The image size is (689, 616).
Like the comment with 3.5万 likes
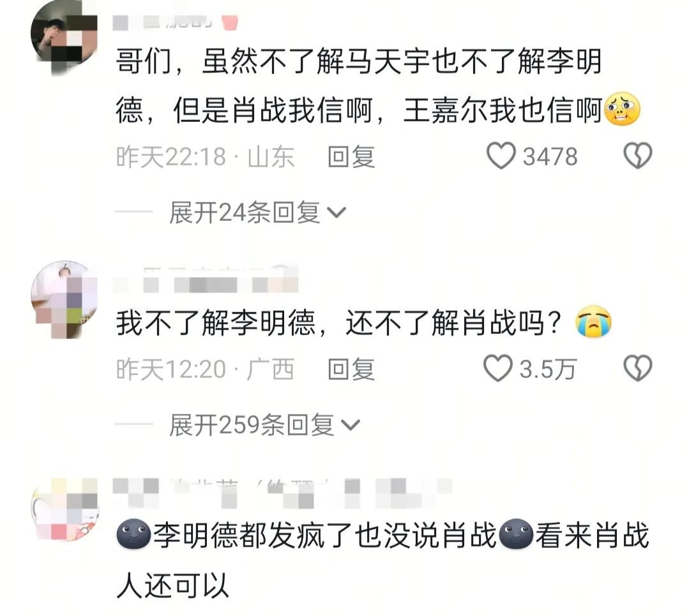coord(498,368)
